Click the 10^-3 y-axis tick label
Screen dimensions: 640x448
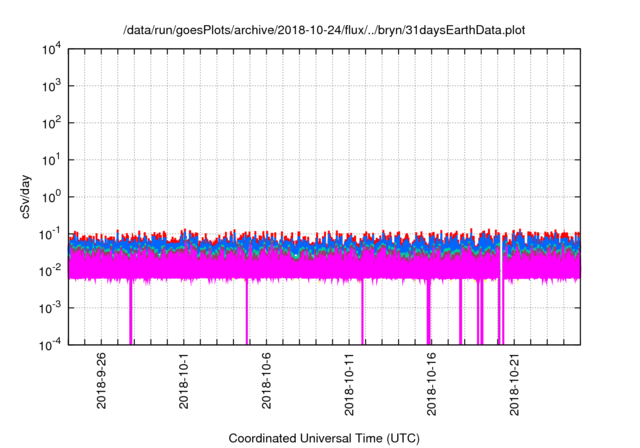[52, 307]
